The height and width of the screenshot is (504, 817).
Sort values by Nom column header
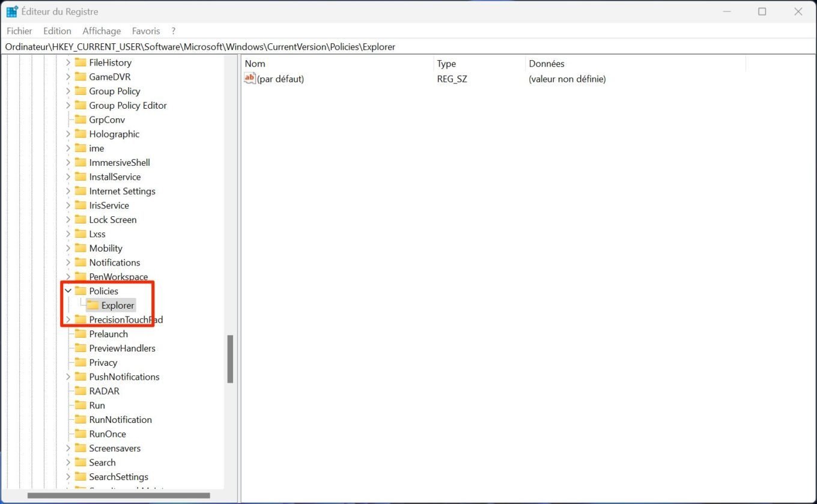coord(337,63)
